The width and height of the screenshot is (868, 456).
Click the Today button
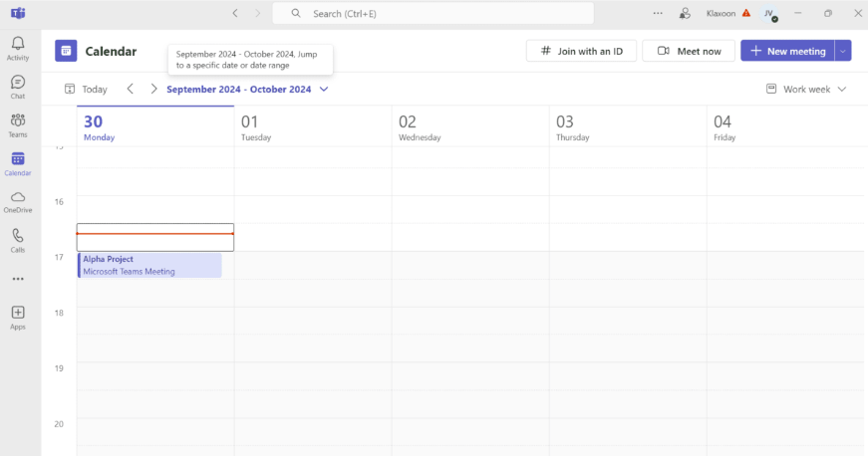click(x=86, y=89)
